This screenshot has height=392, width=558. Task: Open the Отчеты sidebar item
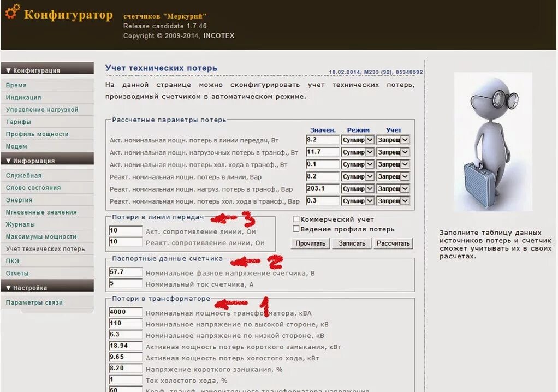click(x=48, y=273)
